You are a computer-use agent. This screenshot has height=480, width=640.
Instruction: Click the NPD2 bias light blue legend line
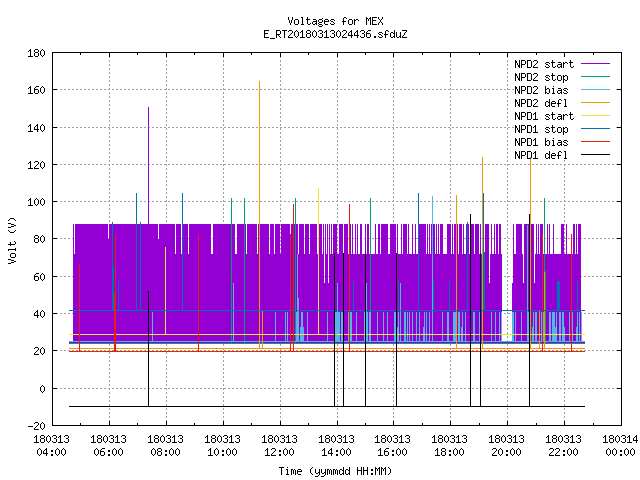point(595,90)
